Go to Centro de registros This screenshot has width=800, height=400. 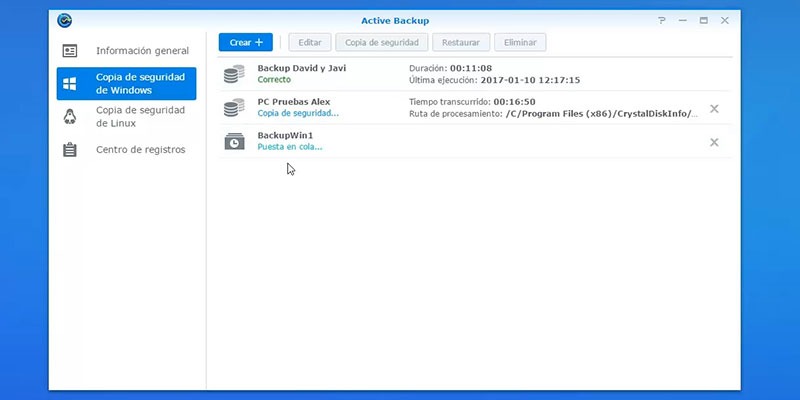coord(126,149)
